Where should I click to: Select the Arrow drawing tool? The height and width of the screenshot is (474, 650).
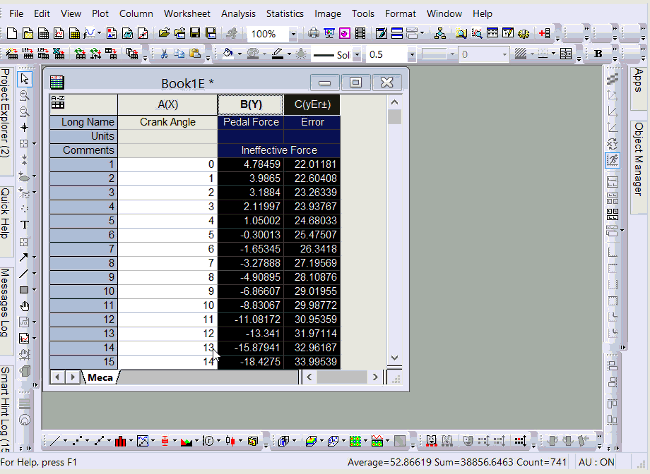click(26, 256)
